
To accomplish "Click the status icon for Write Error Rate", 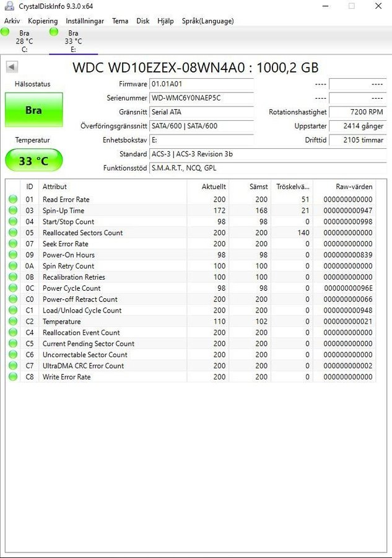I will click(x=12, y=377).
